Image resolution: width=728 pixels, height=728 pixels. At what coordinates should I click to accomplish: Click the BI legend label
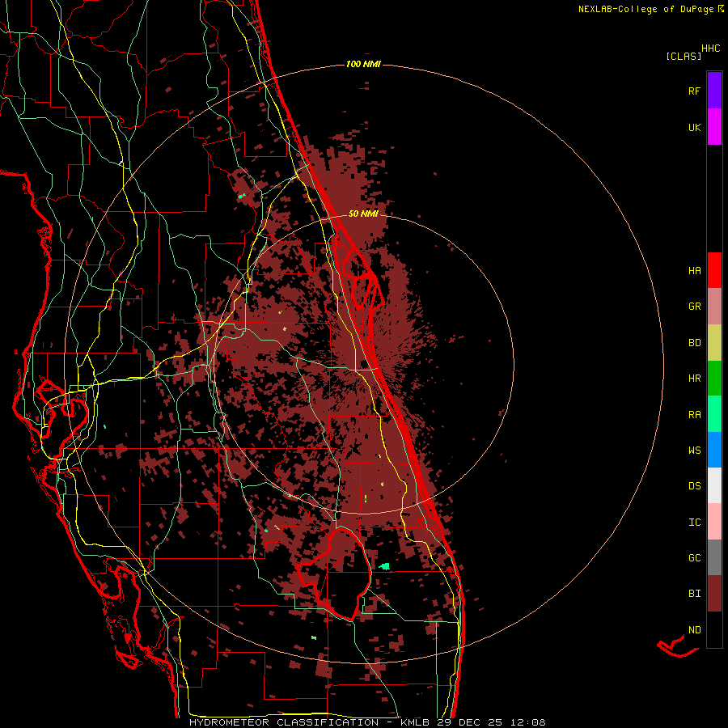(x=694, y=594)
